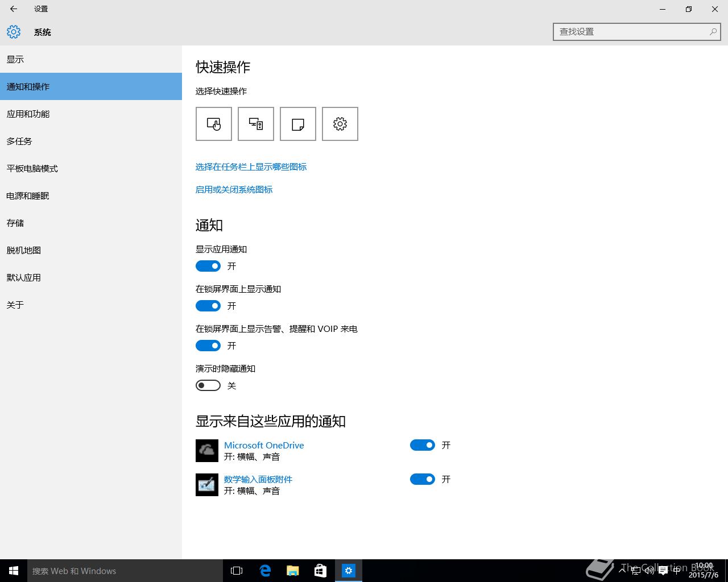Image resolution: width=728 pixels, height=582 pixels.
Task: Click the 数学输入面板附件 app icon
Action: (x=207, y=485)
